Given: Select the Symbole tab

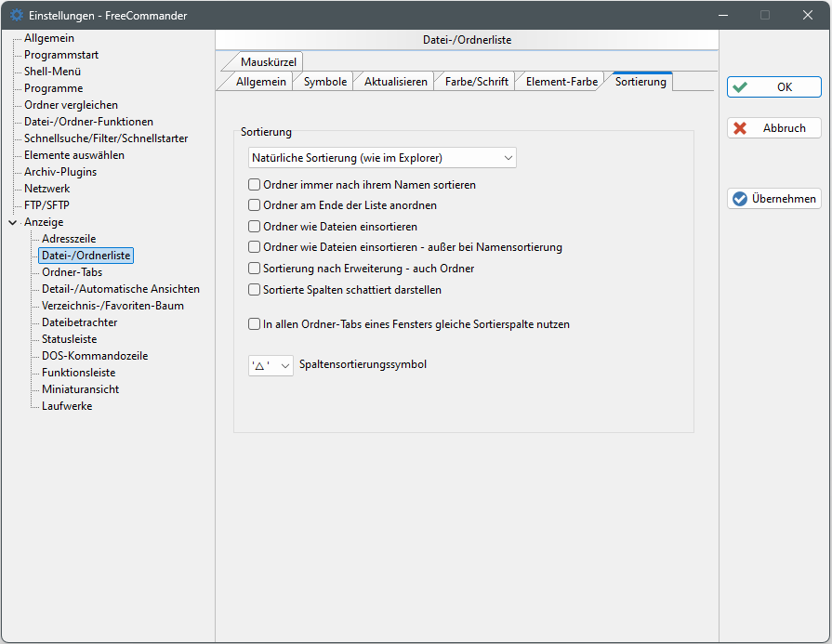Looking at the screenshot, I should (x=324, y=82).
